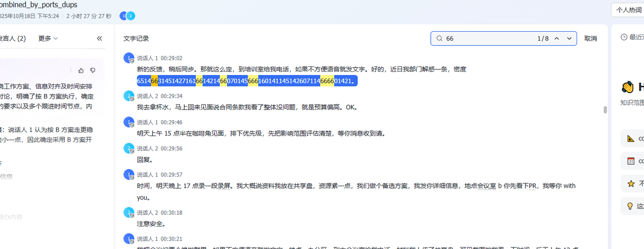Click the search field containing 66
Screen dimensions: 644x249
click(x=483, y=39)
